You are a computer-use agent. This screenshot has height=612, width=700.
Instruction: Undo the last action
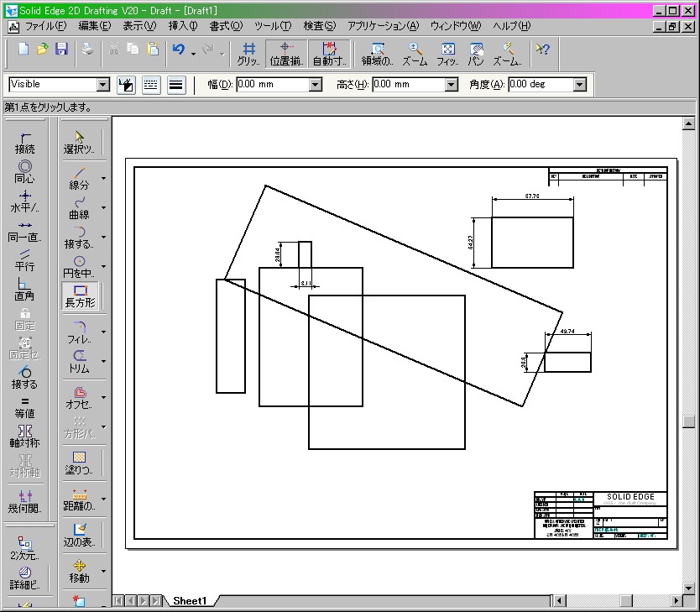pyautogui.click(x=179, y=49)
